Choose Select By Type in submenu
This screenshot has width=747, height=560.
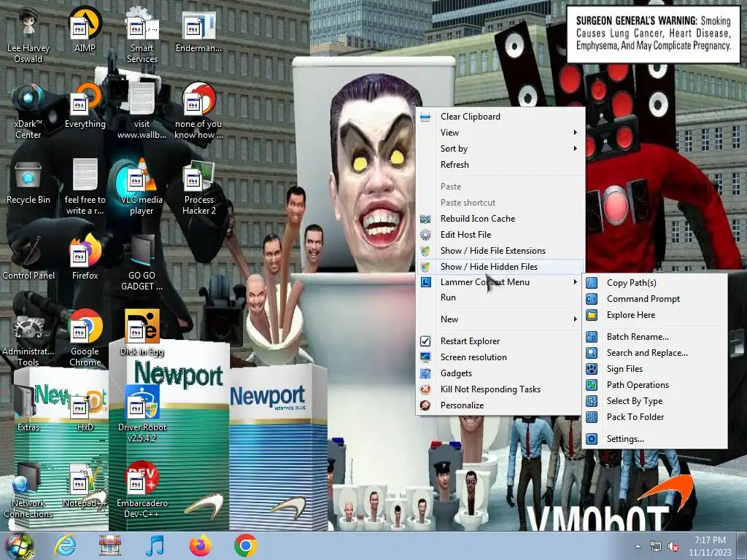click(655, 401)
